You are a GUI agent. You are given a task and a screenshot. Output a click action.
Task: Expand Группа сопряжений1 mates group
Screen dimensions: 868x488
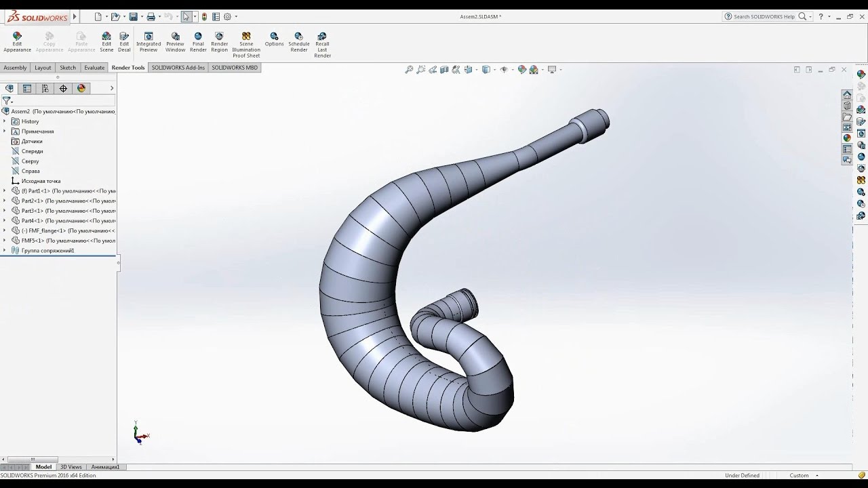point(4,250)
